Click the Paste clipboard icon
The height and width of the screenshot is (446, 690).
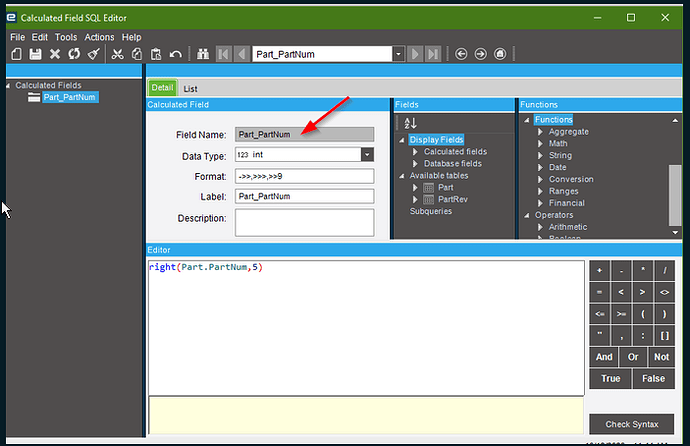tap(156, 54)
